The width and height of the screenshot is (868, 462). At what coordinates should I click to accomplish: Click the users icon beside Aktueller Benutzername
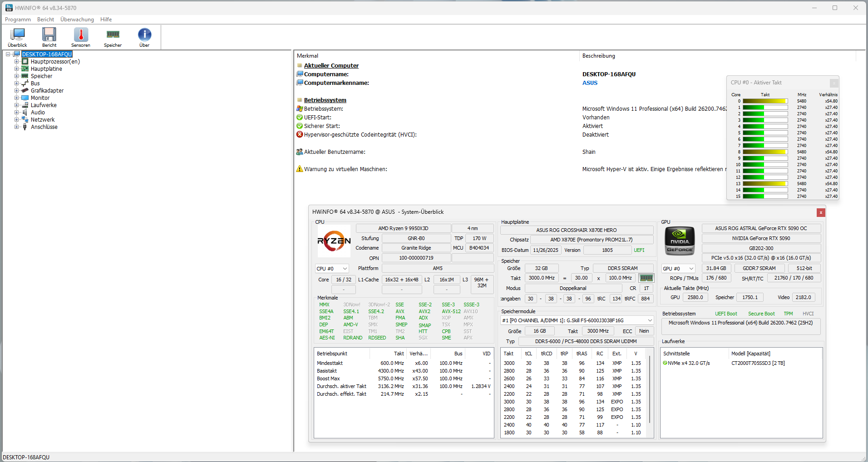(x=300, y=152)
